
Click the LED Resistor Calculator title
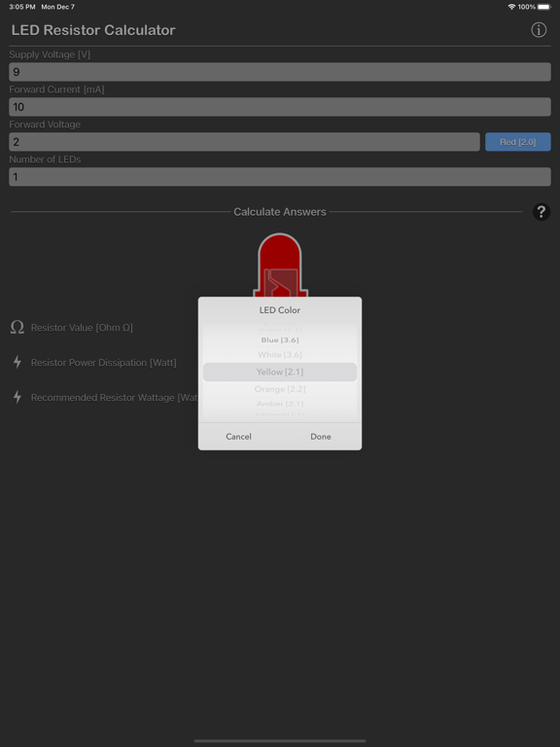coord(93,30)
